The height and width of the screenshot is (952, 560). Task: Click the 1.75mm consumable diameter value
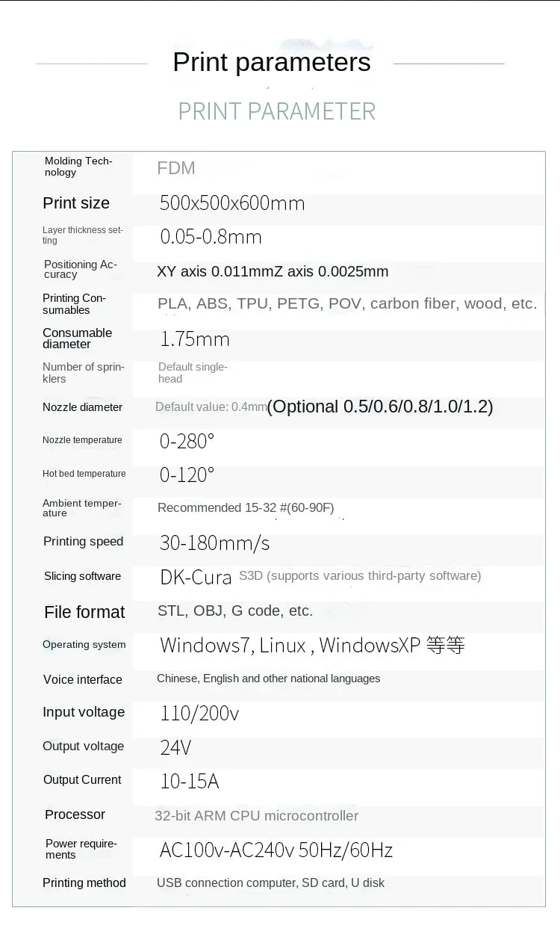(194, 339)
